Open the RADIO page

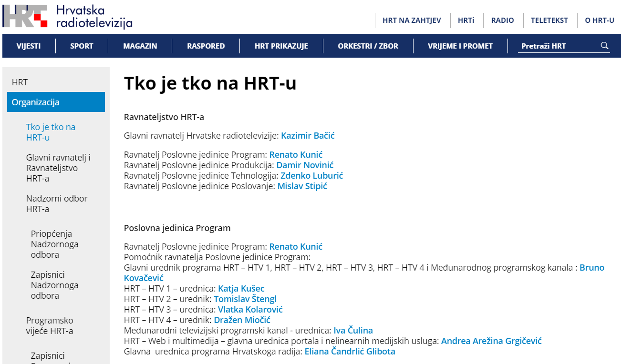point(503,20)
